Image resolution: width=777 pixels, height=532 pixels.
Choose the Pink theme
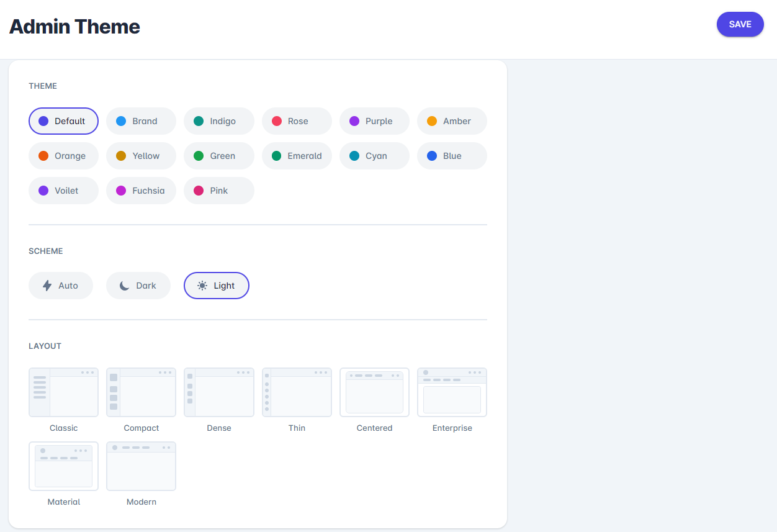219,191
